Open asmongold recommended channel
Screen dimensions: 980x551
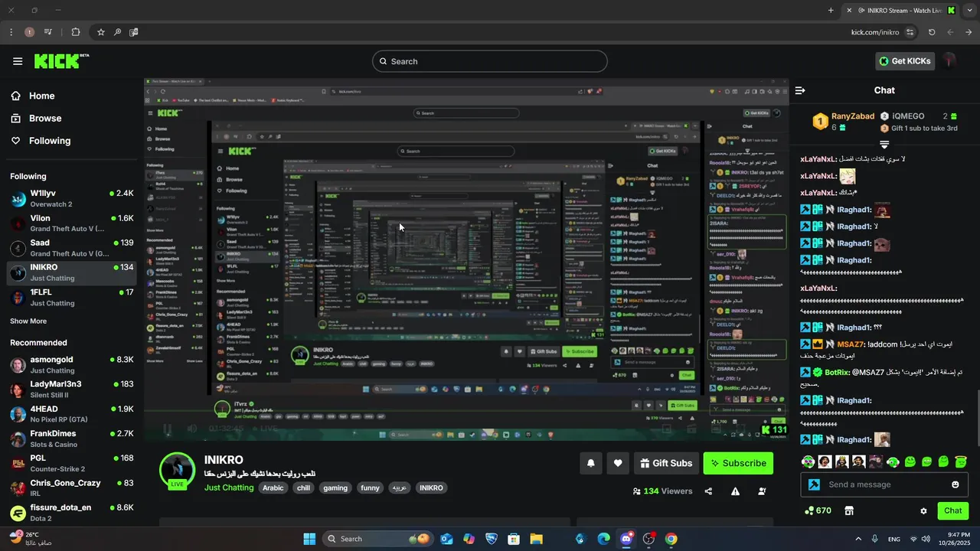point(72,364)
